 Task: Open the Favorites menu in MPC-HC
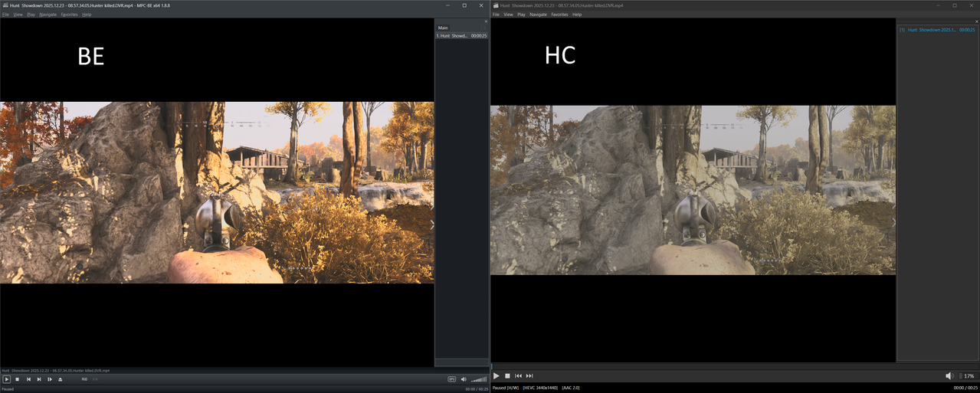(560, 15)
